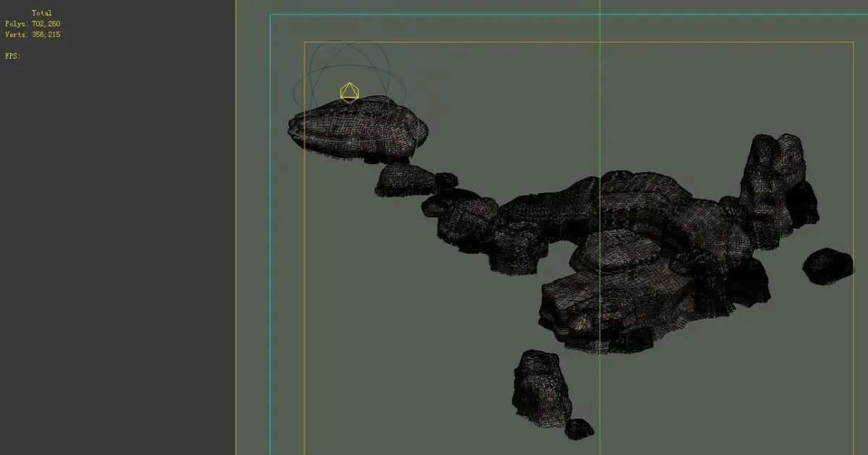Click the "Total" statistics header

tap(42, 13)
